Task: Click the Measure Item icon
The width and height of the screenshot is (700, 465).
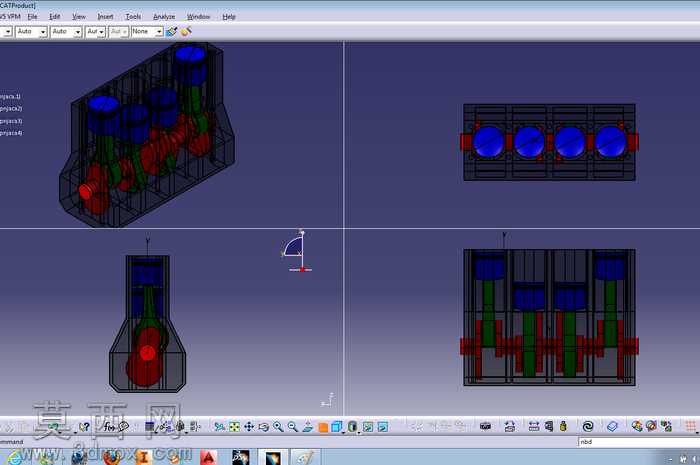Action: (549, 427)
